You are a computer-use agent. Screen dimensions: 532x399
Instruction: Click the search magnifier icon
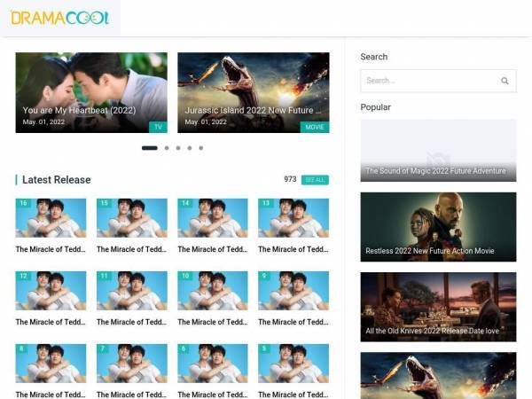505,81
